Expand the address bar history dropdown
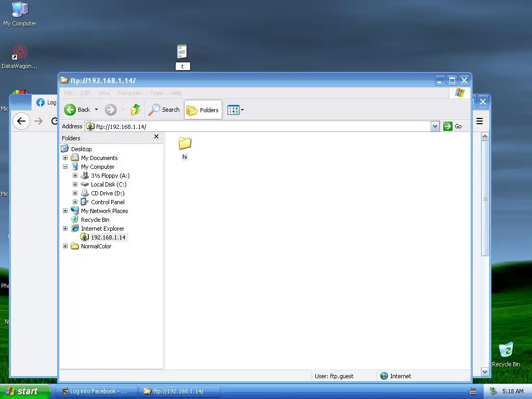Image resolution: width=532 pixels, height=399 pixels. click(x=435, y=127)
